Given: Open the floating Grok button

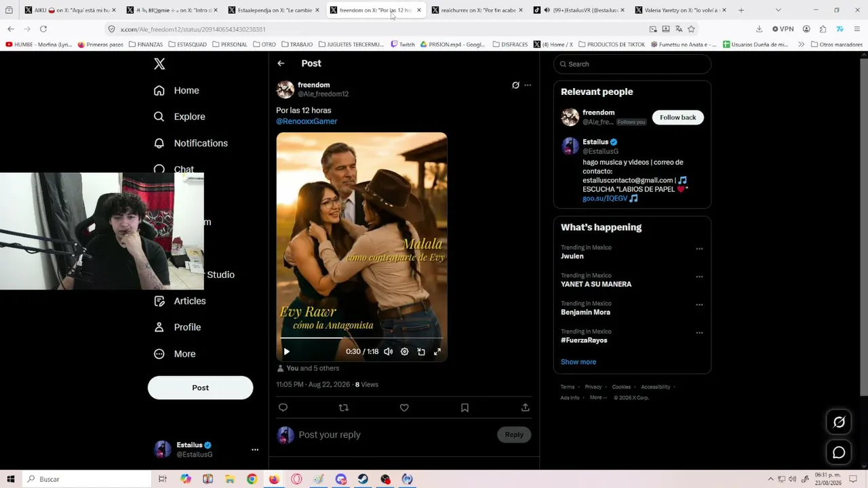Looking at the screenshot, I should (839, 422).
